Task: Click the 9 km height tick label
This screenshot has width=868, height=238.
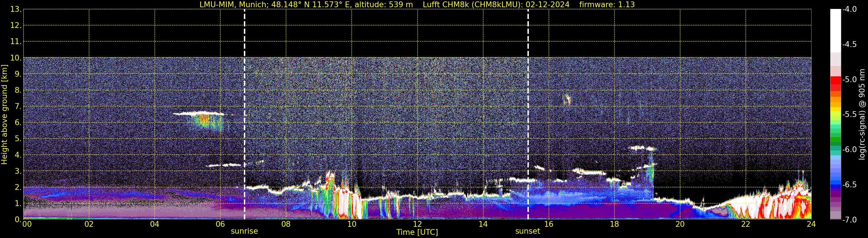Action: tap(18, 74)
